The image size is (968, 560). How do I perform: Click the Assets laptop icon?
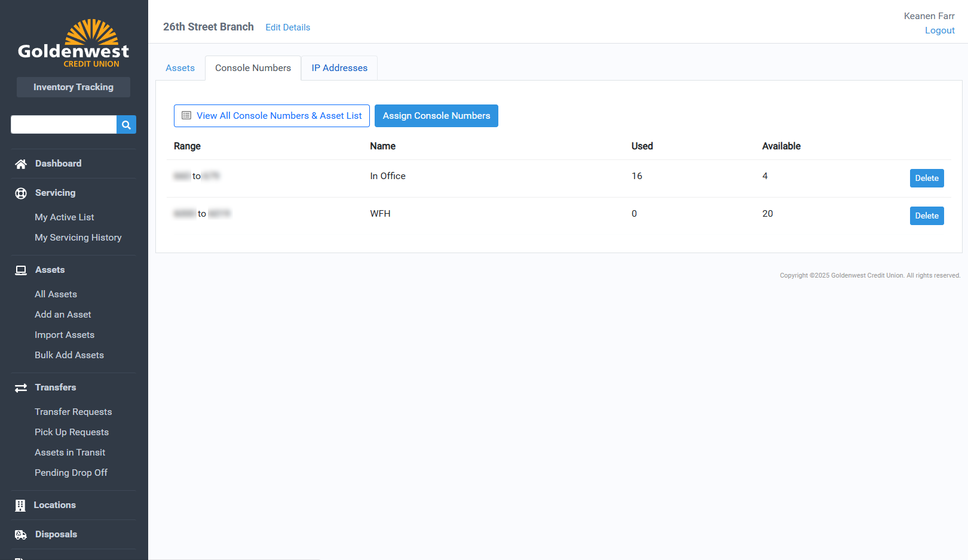(21, 270)
